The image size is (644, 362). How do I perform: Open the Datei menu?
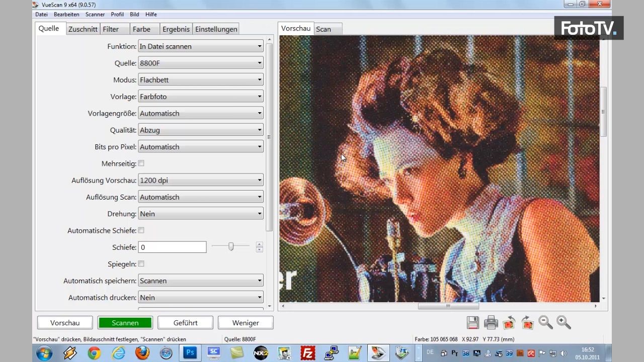(41, 15)
